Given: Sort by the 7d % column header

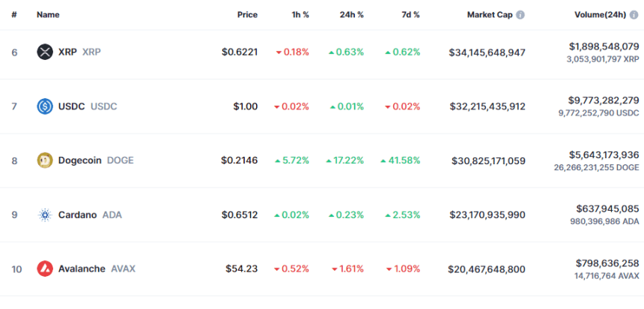Looking at the screenshot, I should (x=410, y=15).
